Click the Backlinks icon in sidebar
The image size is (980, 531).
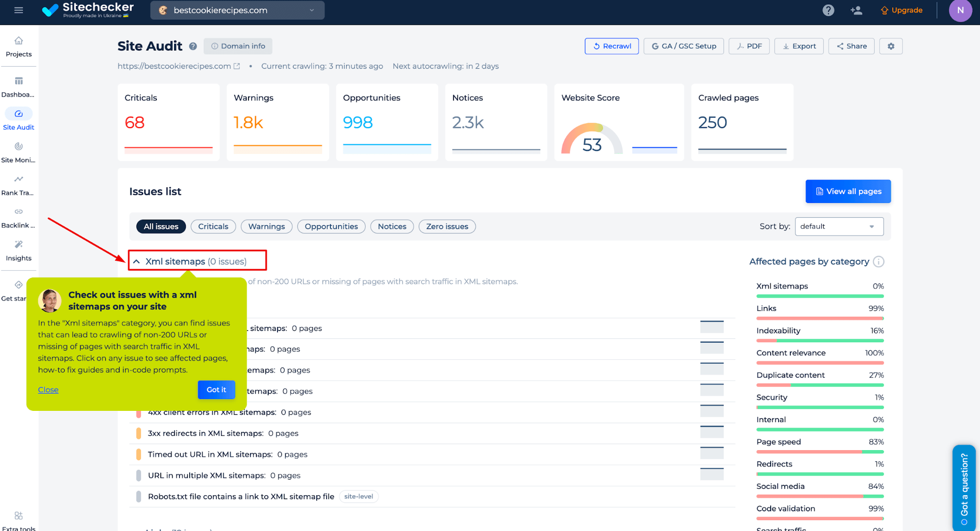[18, 212]
